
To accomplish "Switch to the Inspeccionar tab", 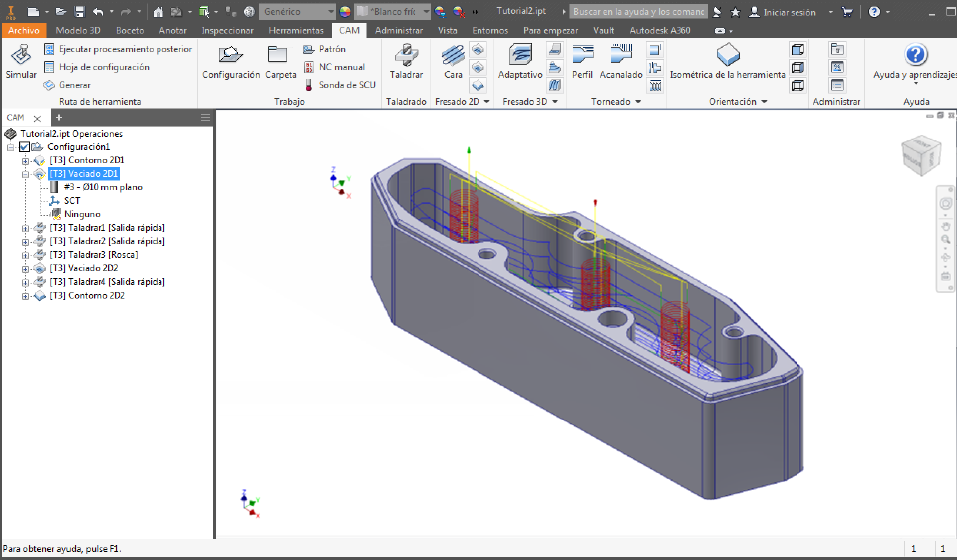I will pos(227,30).
